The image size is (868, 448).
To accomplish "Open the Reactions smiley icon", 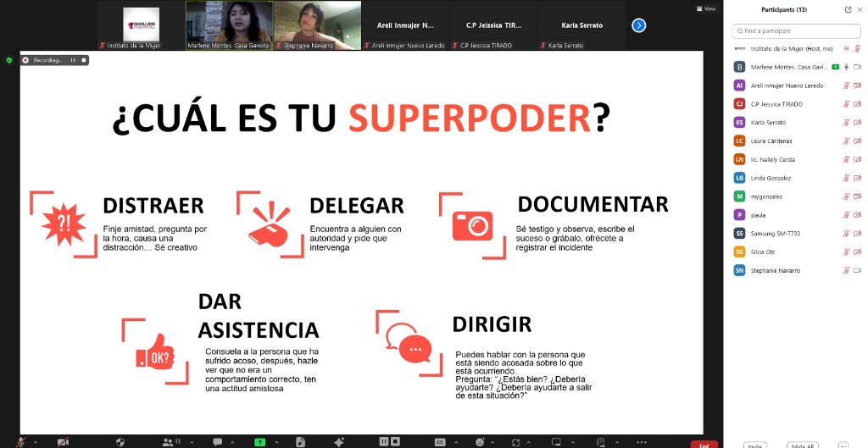I will [480, 442].
